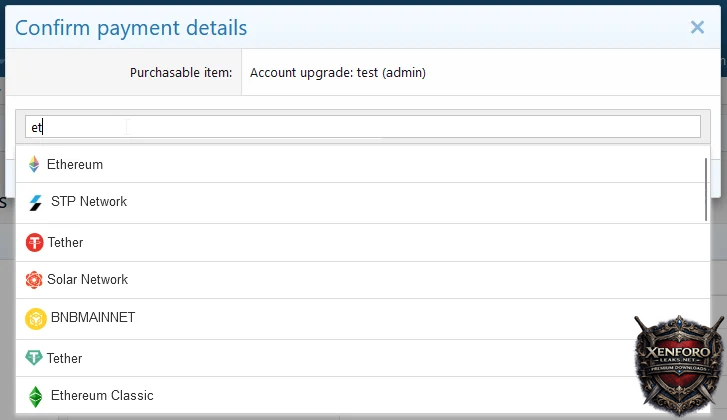727x420 pixels.
Task: Click the STP Network lightning icon
Action: pyautogui.click(x=36, y=202)
